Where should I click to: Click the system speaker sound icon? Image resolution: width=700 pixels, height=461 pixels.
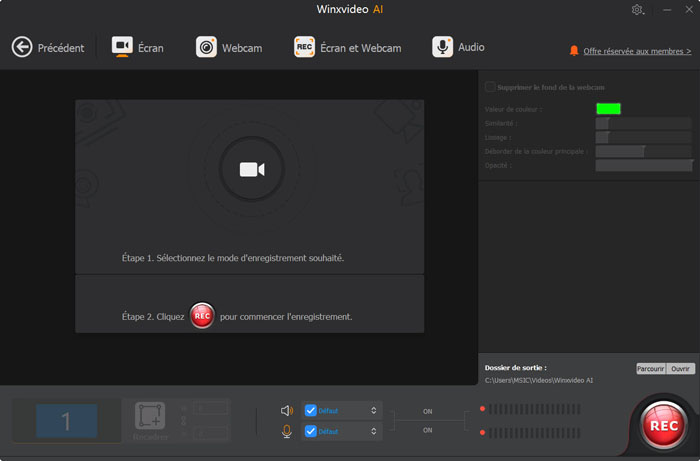tap(287, 411)
